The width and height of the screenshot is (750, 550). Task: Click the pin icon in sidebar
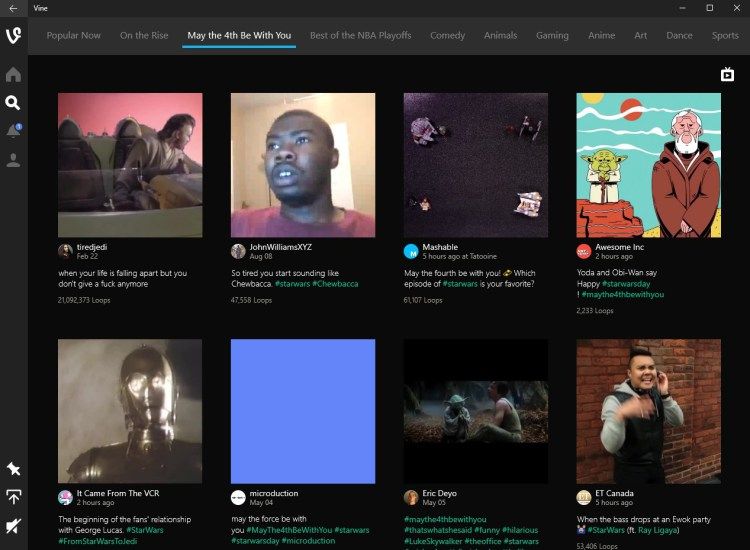pyautogui.click(x=13, y=469)
